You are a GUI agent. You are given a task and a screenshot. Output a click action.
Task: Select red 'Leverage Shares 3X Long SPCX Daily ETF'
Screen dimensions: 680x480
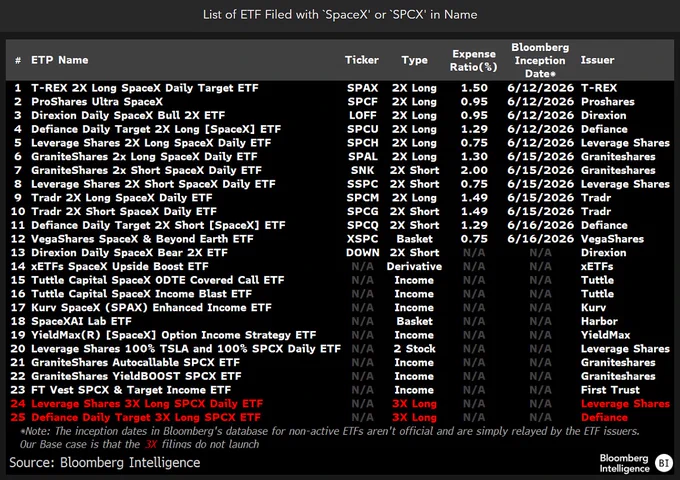click(x=147, y=404)
